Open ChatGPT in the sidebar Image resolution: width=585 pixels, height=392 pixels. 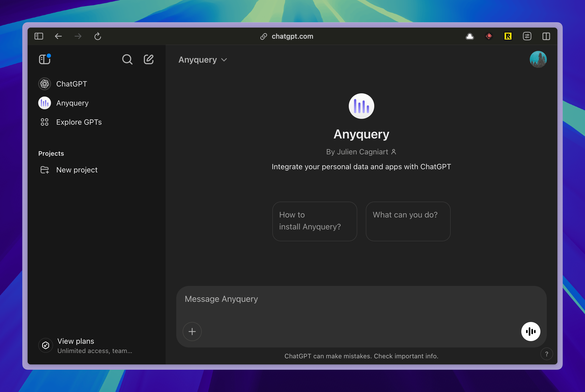97,84
